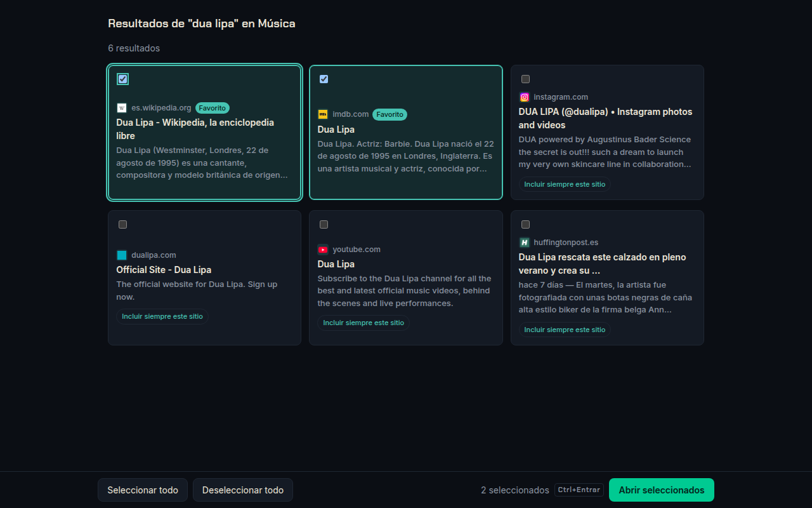Check the youtube.com result checkbox
The width and height of the screenshot is (812, 508).
[324, 224]
